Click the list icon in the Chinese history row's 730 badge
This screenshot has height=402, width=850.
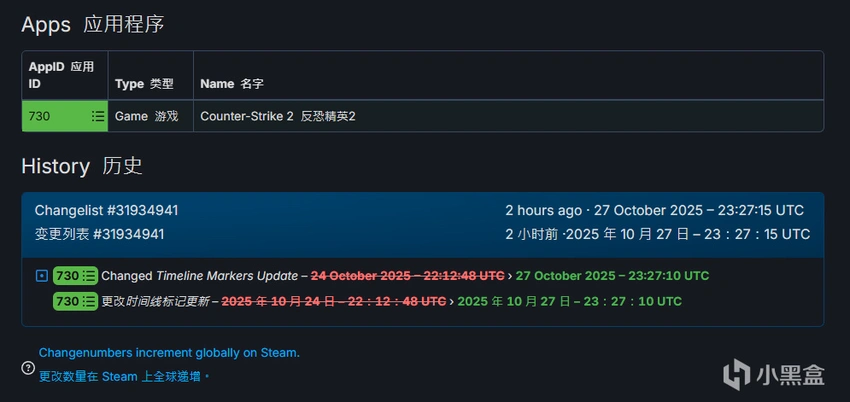89,301
